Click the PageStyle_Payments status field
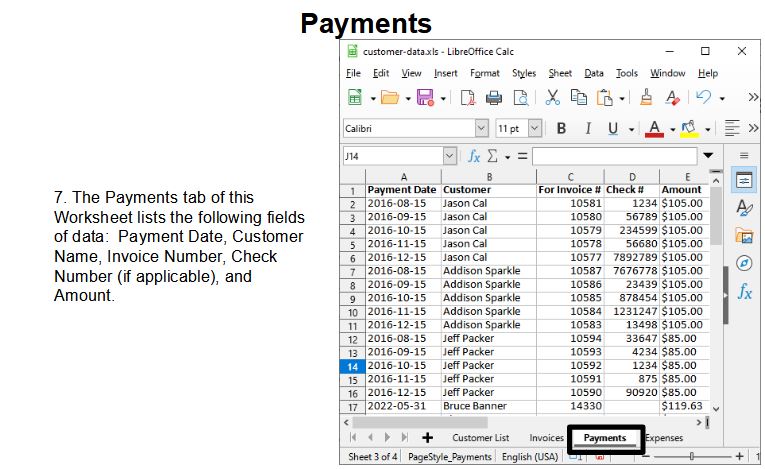The image size is (765, 469). tap(449, 457)
